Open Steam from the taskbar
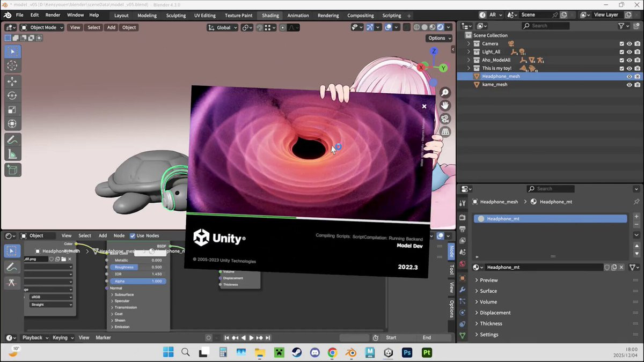The height and width of the screenshot is (362, 644). tap(296, 352)
